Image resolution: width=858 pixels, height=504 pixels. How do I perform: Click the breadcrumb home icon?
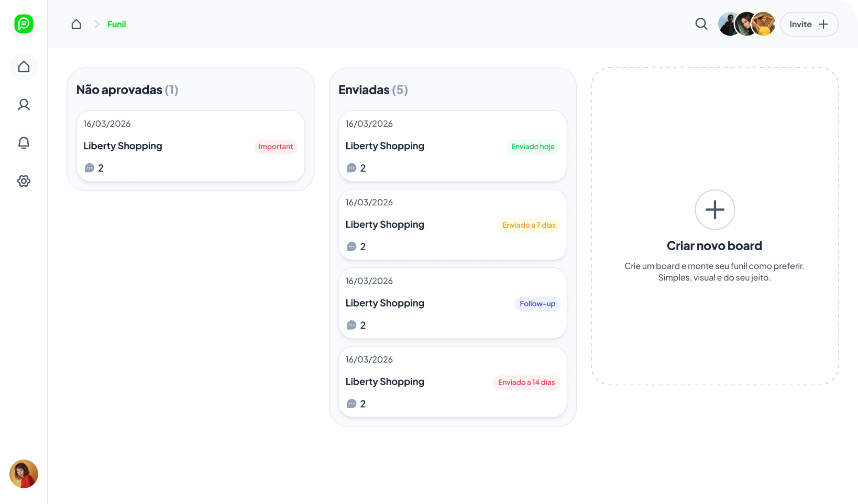76,24
